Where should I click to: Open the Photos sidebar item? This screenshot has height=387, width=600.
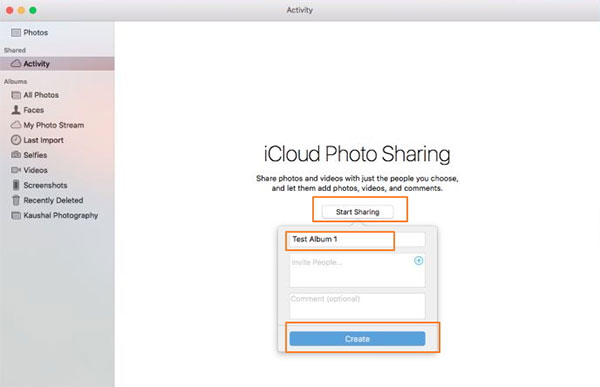(x=57, y=33)
